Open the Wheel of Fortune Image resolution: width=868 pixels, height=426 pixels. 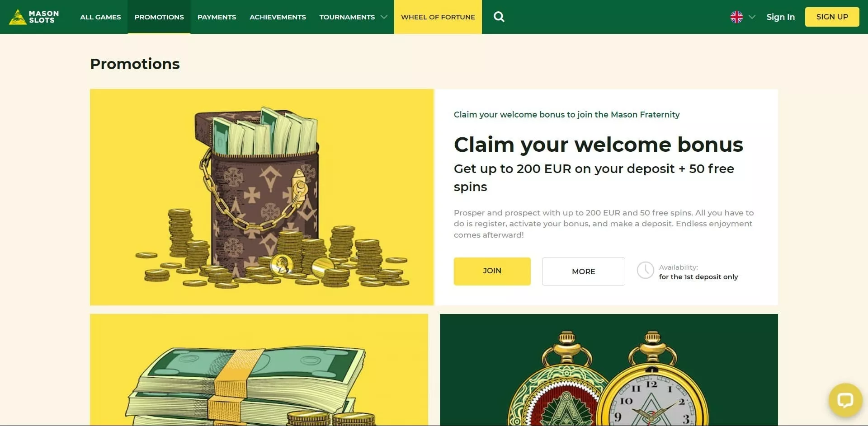tap(438, 17)
